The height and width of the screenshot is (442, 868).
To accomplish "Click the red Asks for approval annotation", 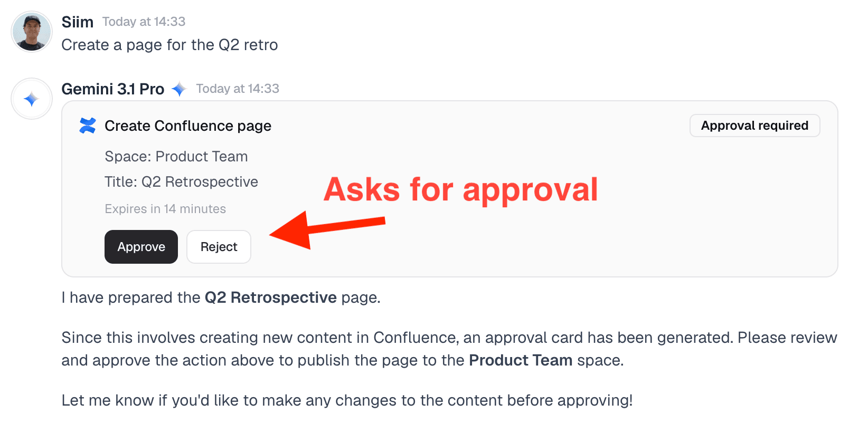I will (x=460, y=189).
